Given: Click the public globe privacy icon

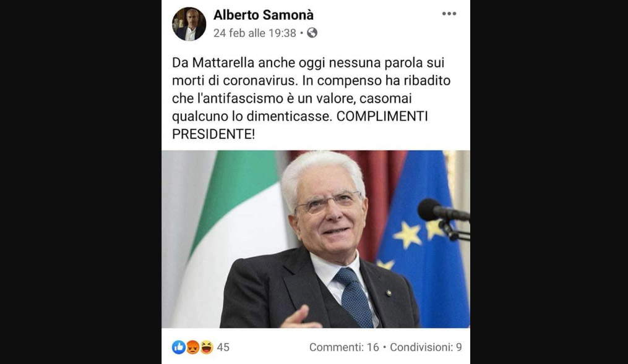Looking at the screenshot, I should point(312,33).
